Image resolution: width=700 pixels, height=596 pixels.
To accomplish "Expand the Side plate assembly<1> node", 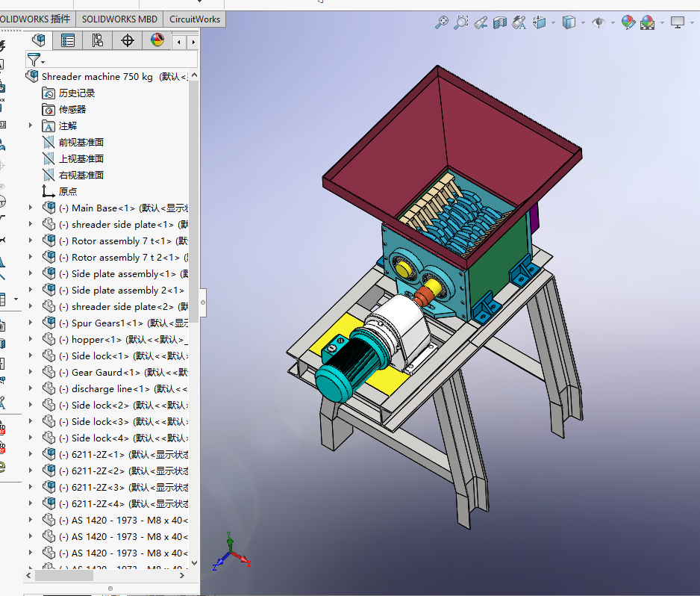I will coord(31,273).
